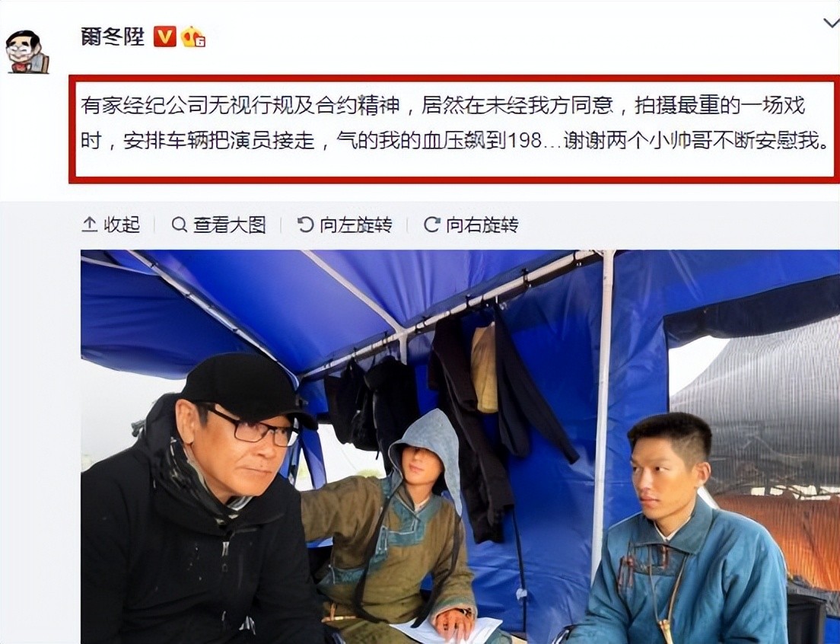Click the number 198 in the post
840x644 pixels.
(x=524, y=141)
